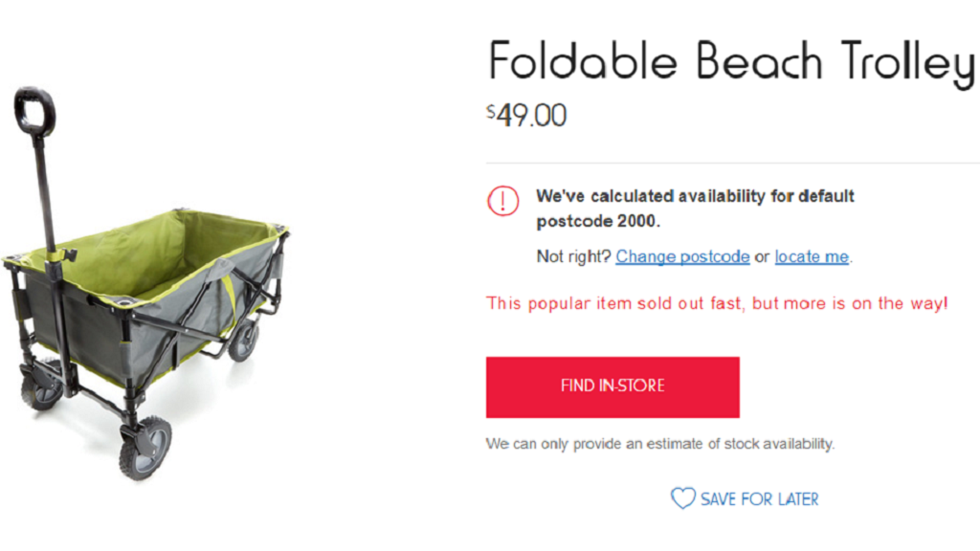Click the large front wheel of the trolley

coord(145,447)
